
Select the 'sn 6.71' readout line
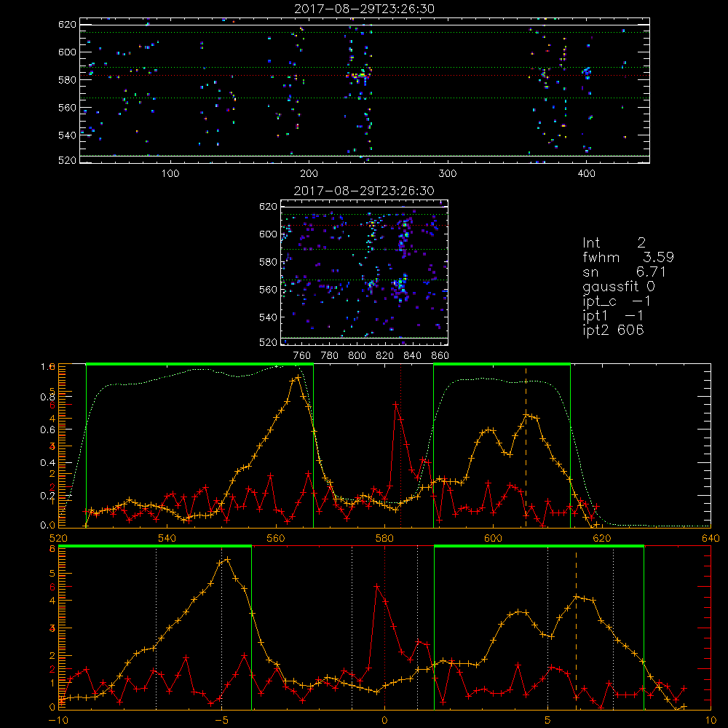click(x=625, y=272)
